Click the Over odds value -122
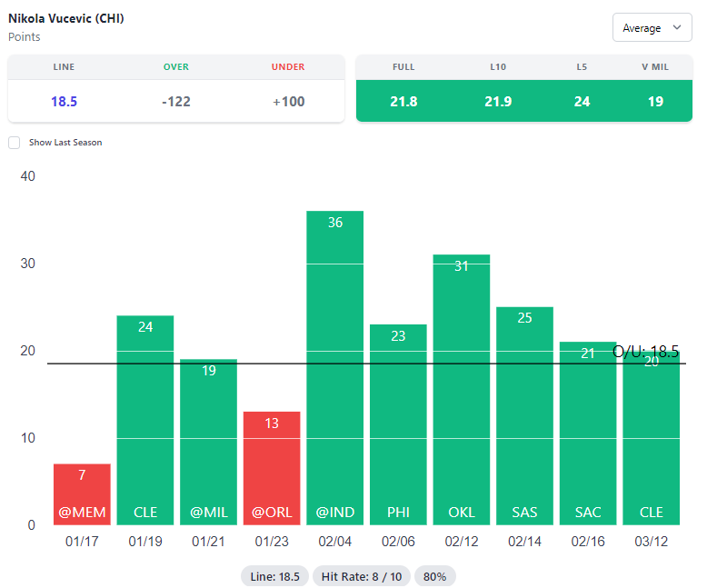This screenshot has height=588, width=707. (176, 101)
